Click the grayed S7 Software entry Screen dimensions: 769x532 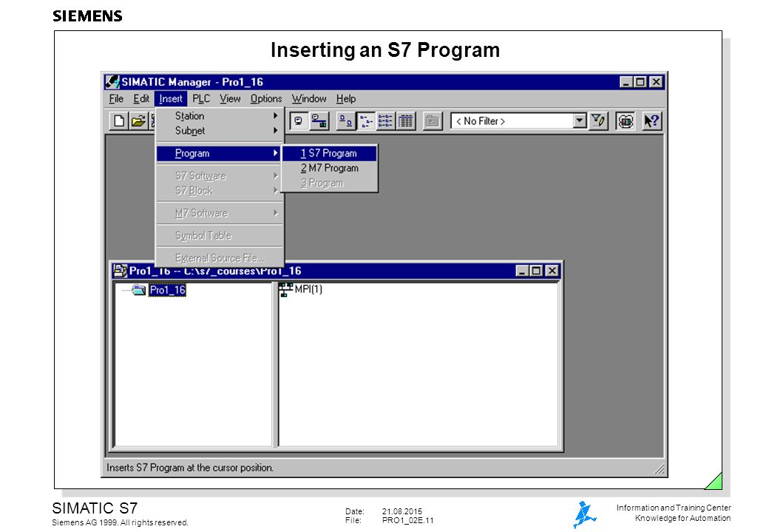[219, 176]
